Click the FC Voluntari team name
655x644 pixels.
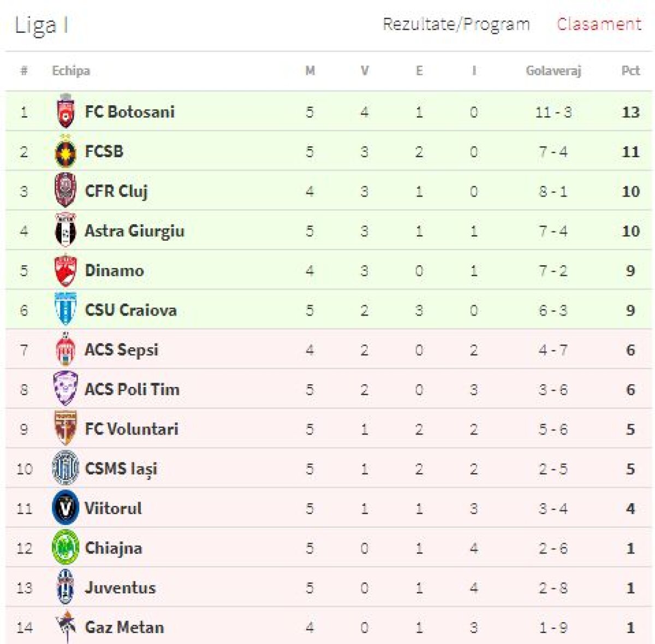pyautogui.click(x=132, y=429)
